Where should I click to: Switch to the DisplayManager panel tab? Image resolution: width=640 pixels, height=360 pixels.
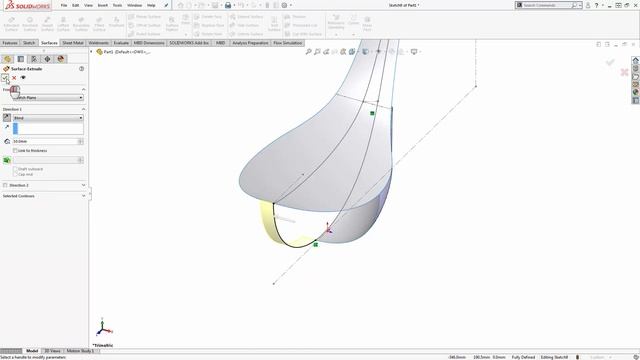61,59
